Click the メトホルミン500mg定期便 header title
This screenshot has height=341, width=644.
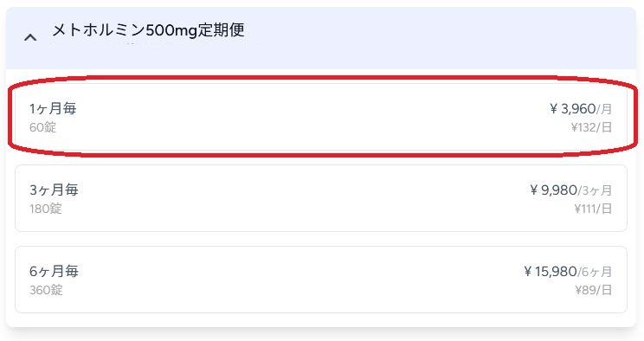(148, 30)
